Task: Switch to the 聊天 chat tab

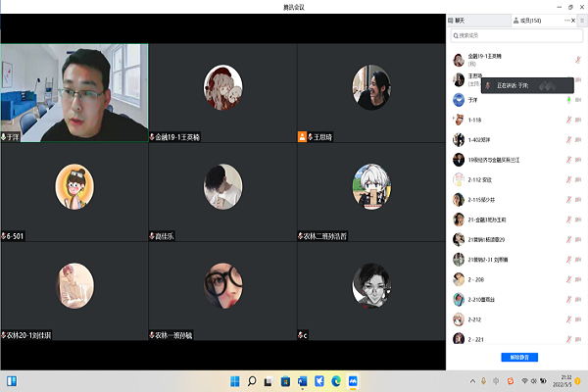Action: (x=459, y=20)
